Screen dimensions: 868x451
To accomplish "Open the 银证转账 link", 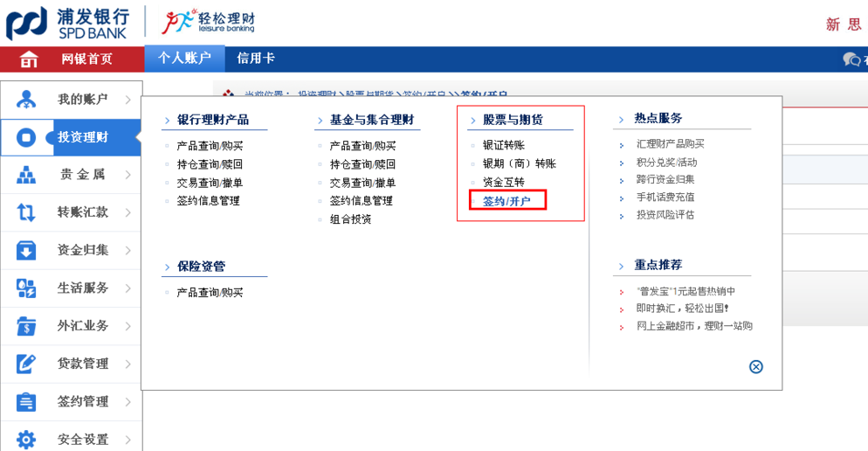I will 504,145.
